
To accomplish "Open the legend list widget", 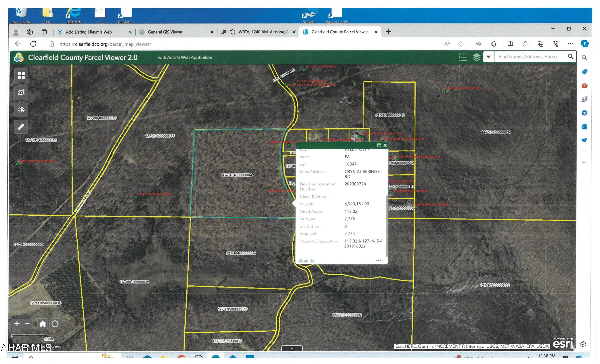I will point(463,57).
